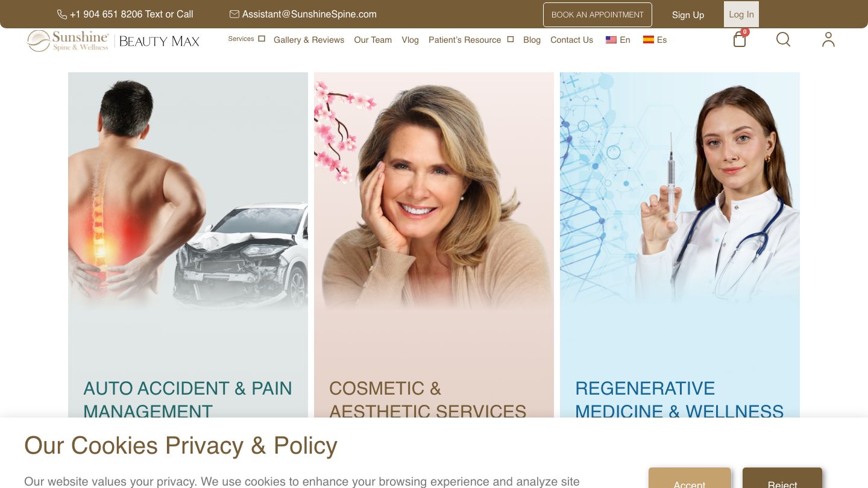Accept the cookies policy
Image resolution: width=868 pixels, height=488 pixels.
690,478
